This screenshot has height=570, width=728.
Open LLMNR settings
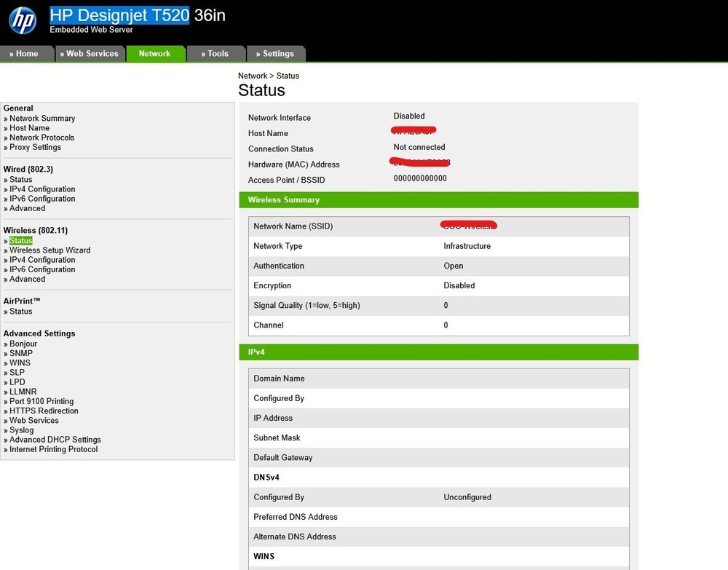pyautogui.click(x=23, y=392)
